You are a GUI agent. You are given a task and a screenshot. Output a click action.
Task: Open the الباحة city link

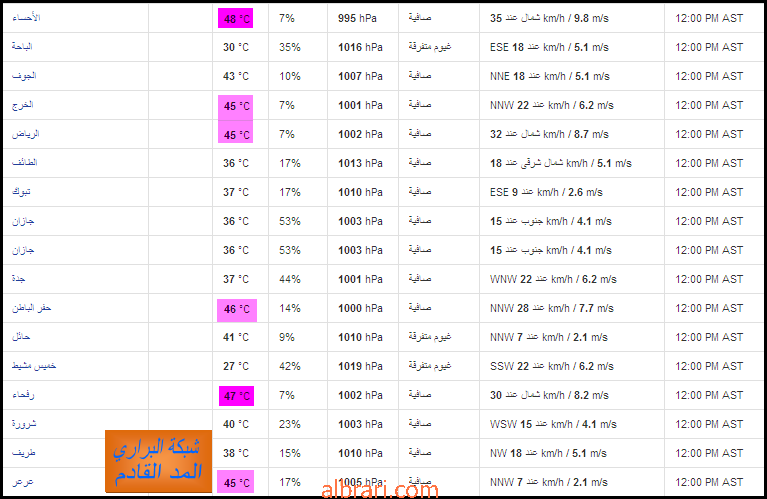(x=22, y=46)
